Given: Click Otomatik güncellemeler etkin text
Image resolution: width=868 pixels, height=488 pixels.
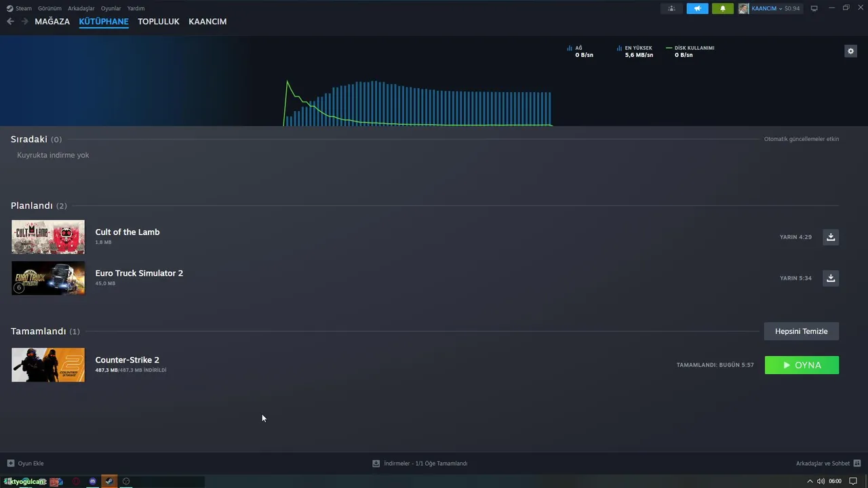Looking at the screenshot, I should [x=802, y=139].
